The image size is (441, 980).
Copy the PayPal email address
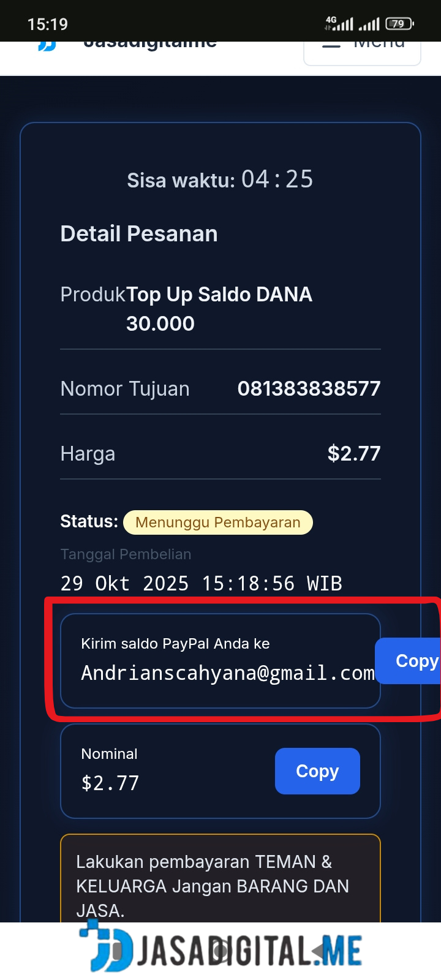(x=409, y=661)
